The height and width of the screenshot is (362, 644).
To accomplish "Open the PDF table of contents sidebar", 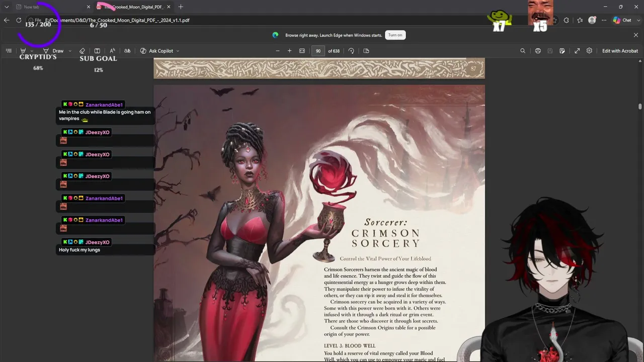I will (x=9, y=51).
